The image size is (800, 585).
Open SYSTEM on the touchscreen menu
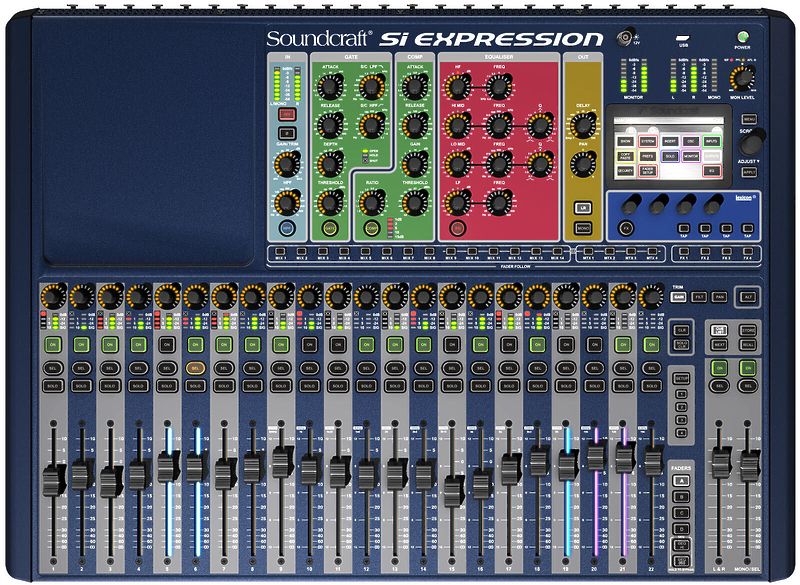click(648, 141)
